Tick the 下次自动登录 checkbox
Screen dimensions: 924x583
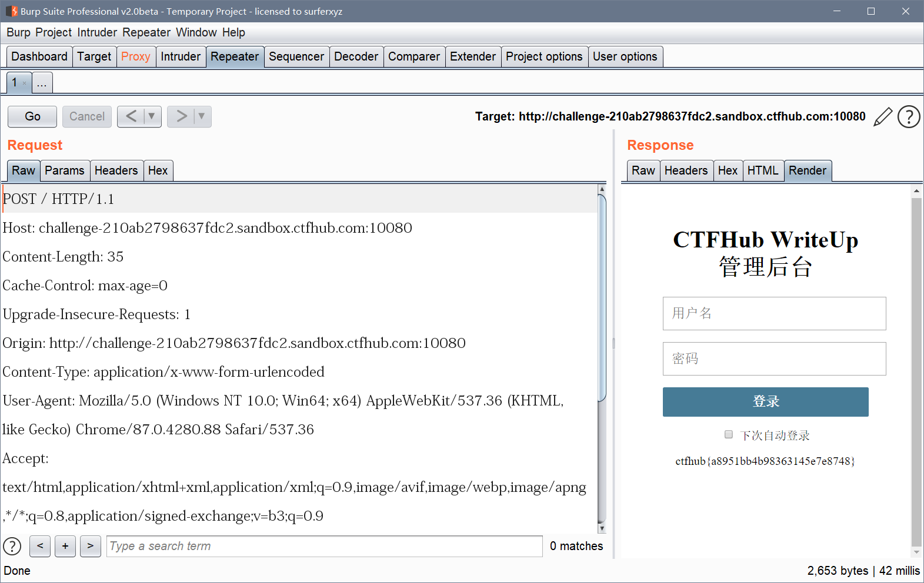point(729,434)
